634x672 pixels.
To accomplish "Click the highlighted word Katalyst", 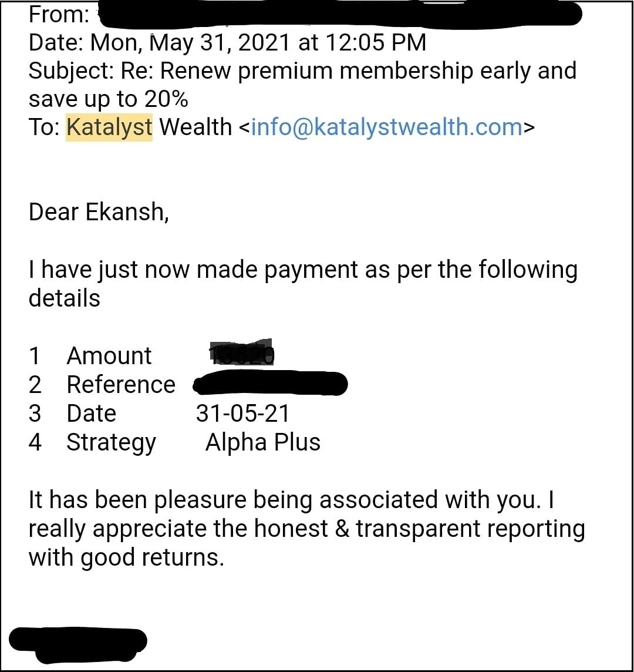I will click(110, 127).
